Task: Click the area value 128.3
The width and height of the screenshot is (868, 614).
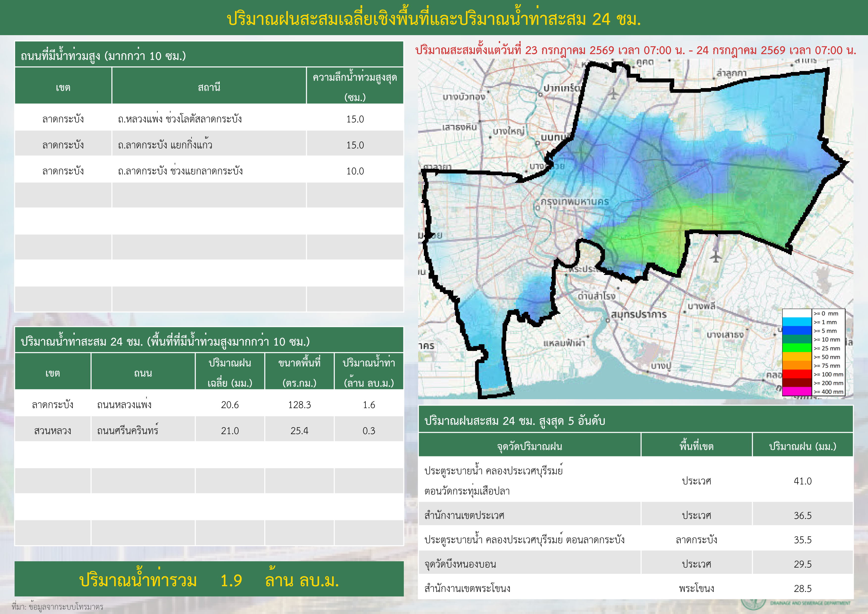Action: tap(299, 405)
